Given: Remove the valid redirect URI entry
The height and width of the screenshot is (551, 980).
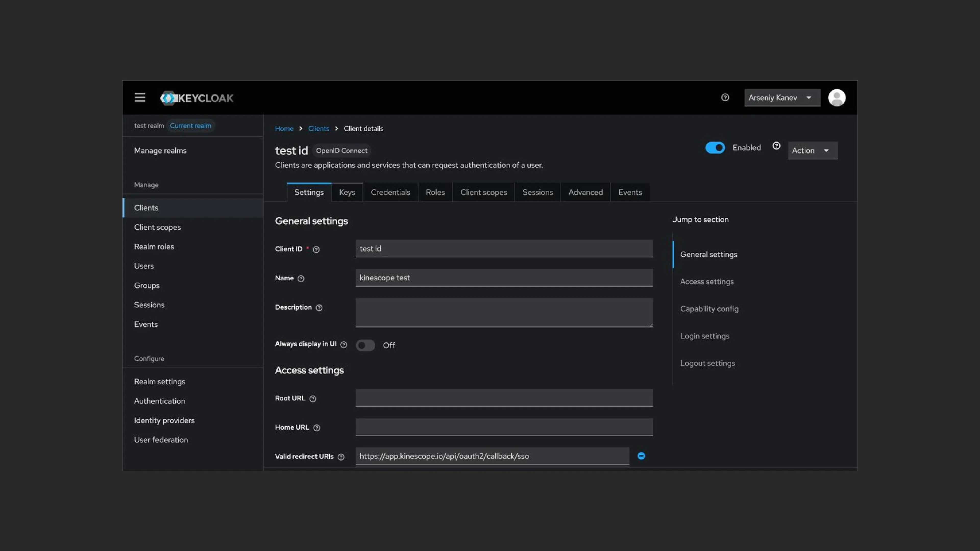Looking at the screenshot, I should [x=641, y=456].
